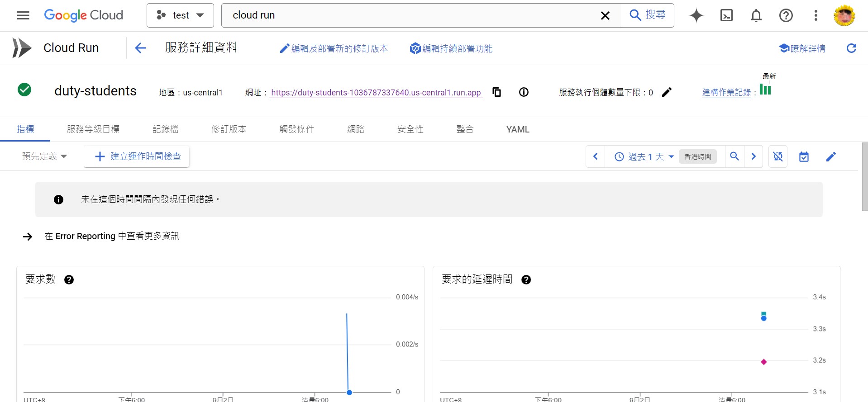Open Gemini AI assistant sparkle icon
Viewport: 868px width, 402px height.
696,15
